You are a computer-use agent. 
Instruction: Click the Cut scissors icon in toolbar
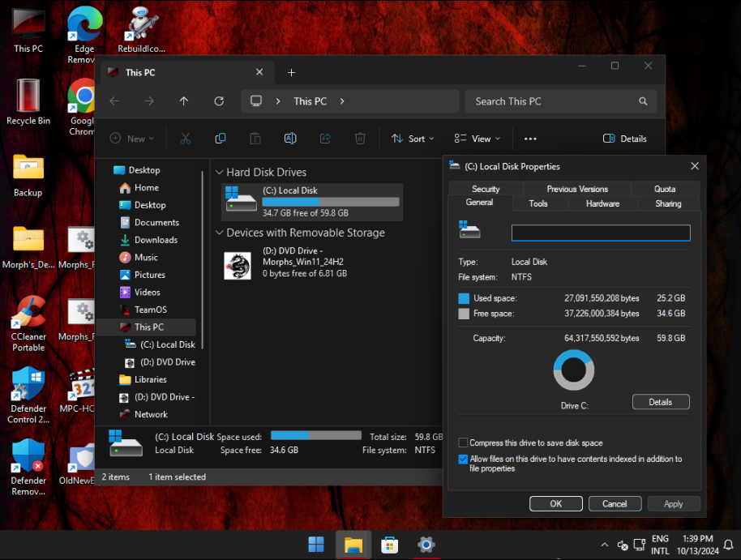185,139
